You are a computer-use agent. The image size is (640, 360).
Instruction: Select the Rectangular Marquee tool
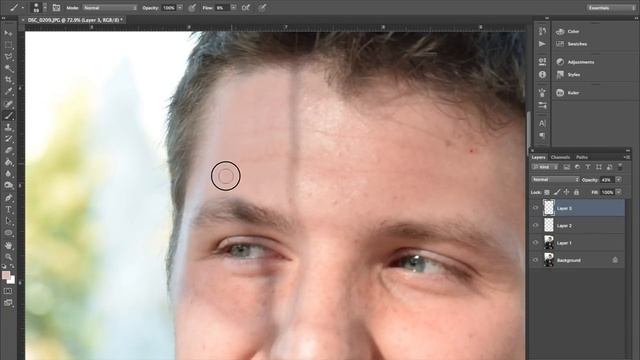pos(8,45)
